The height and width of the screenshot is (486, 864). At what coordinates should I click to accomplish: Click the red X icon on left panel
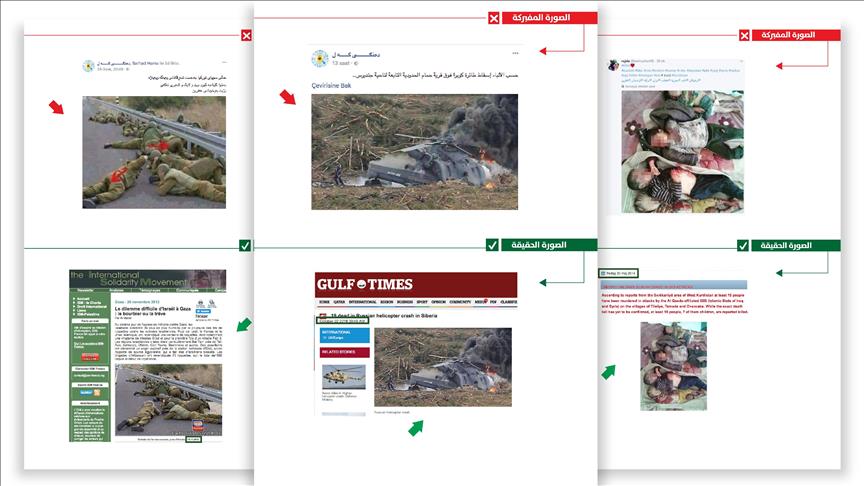246,36
